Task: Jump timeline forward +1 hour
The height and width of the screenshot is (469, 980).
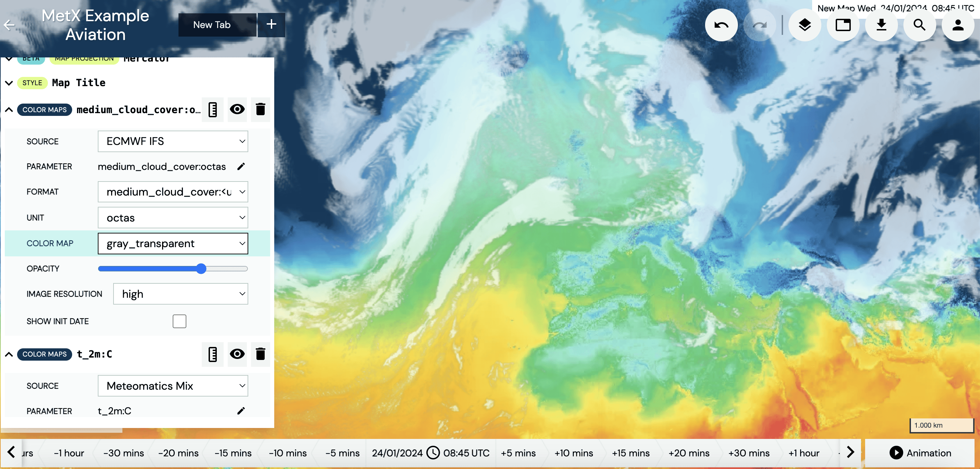Action: 804,453
